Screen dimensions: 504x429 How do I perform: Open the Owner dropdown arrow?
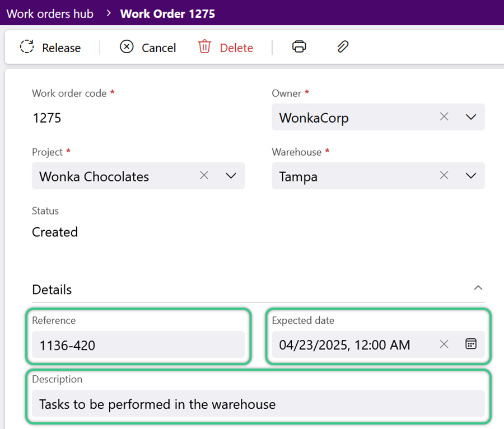[x=471, y=117]
